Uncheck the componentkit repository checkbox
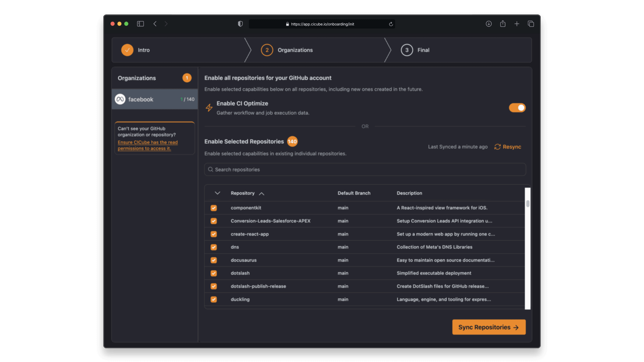Viewport: 644px width, 362px height. [214, 208]
